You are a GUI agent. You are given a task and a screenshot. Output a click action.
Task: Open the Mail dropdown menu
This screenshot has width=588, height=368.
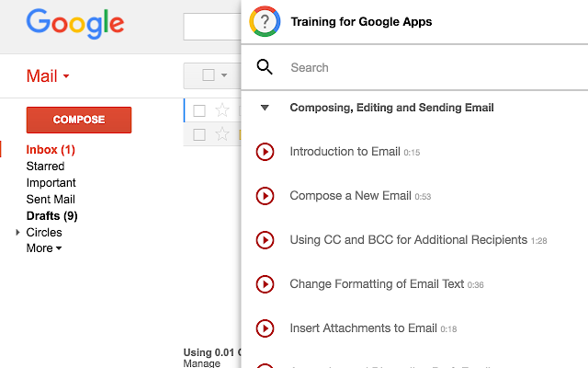48,75
